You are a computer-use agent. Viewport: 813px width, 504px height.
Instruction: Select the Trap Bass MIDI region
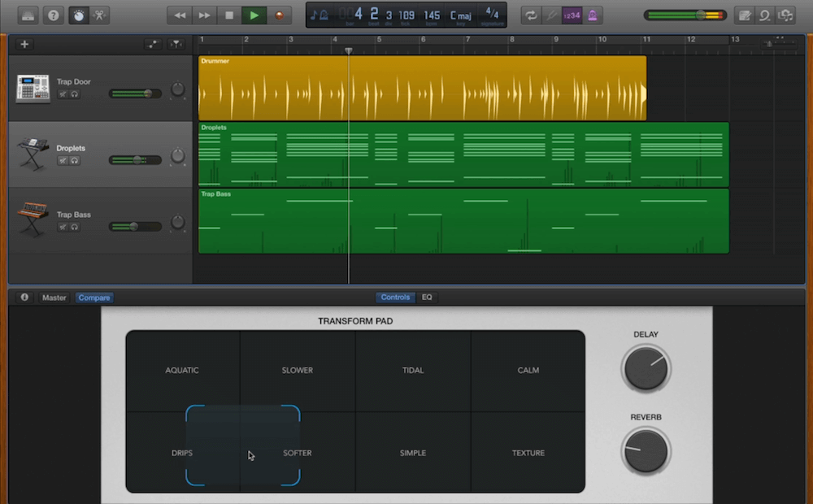463,221
